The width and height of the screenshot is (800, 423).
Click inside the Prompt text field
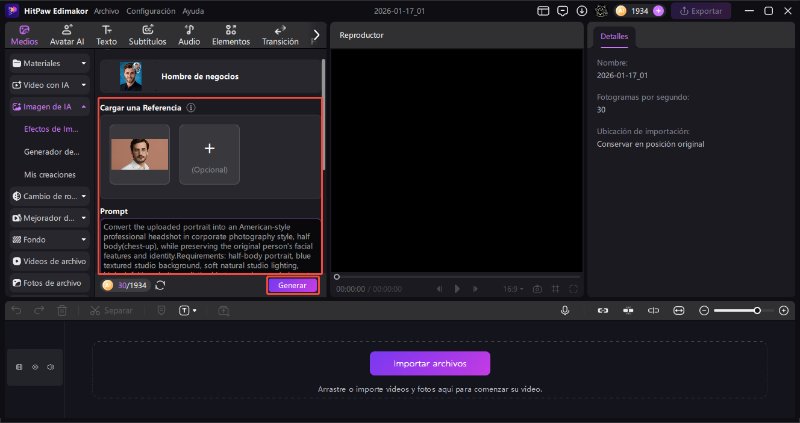(211, 245)
